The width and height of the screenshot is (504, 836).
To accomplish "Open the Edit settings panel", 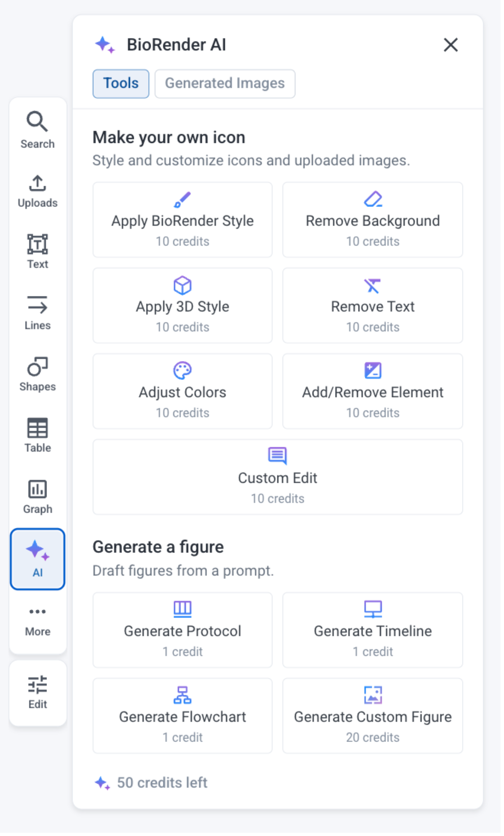I will pyautogui.click(x=37, y=692).
